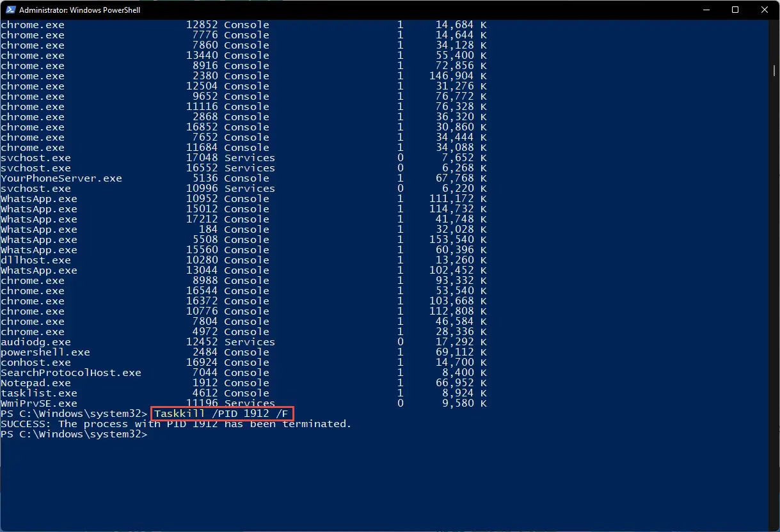Click chrome.exe PID 13440
The height and width of the screenshot is (532, 780).
202,56
